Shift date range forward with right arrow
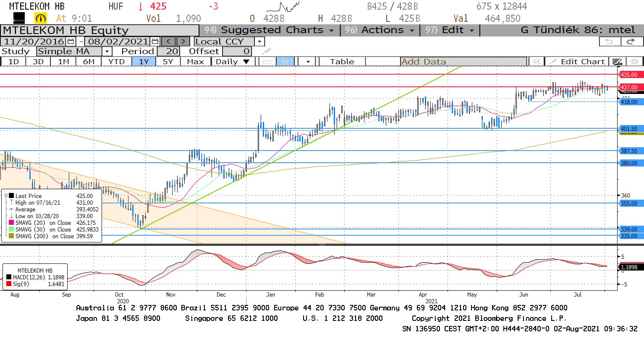 [x=183, y=42]
